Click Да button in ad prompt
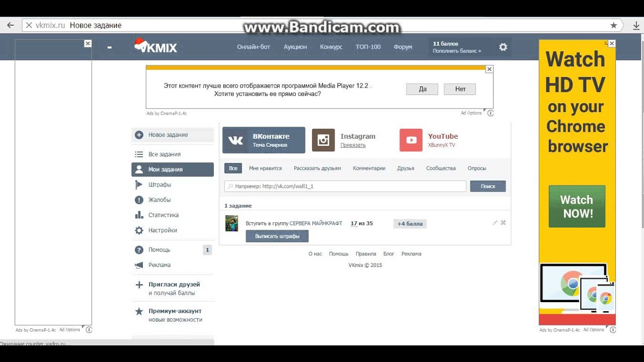Image resolution: width=644 pixels, height=362 pixels. 423,89
